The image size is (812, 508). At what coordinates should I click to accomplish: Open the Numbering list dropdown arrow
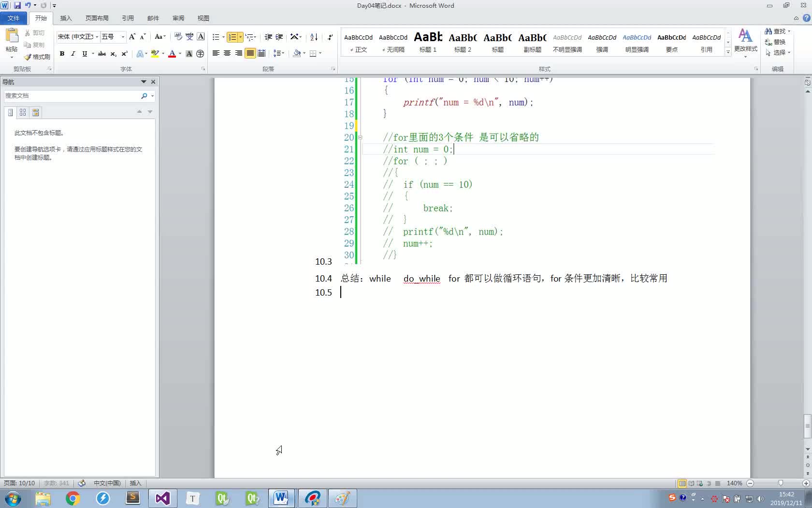click(x=240, y=37)
